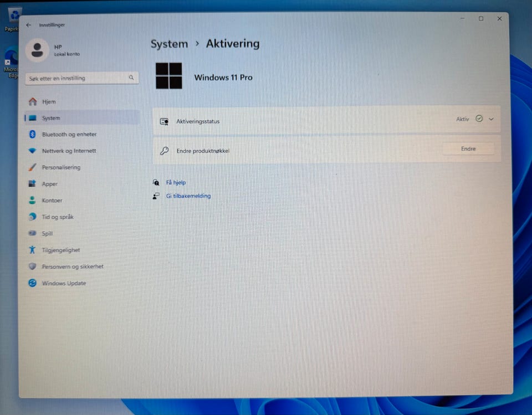Focus the 'Søk etter en innstilling' search box

[x=82, y=78]
